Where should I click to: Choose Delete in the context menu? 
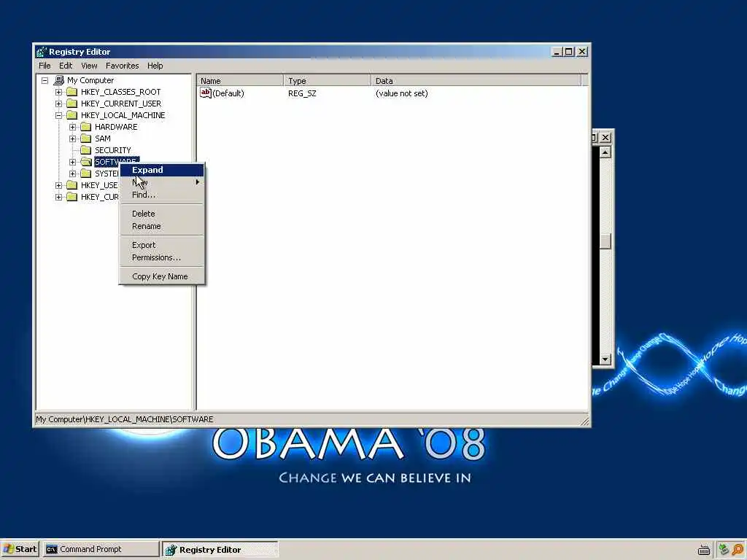coord(162,214)
